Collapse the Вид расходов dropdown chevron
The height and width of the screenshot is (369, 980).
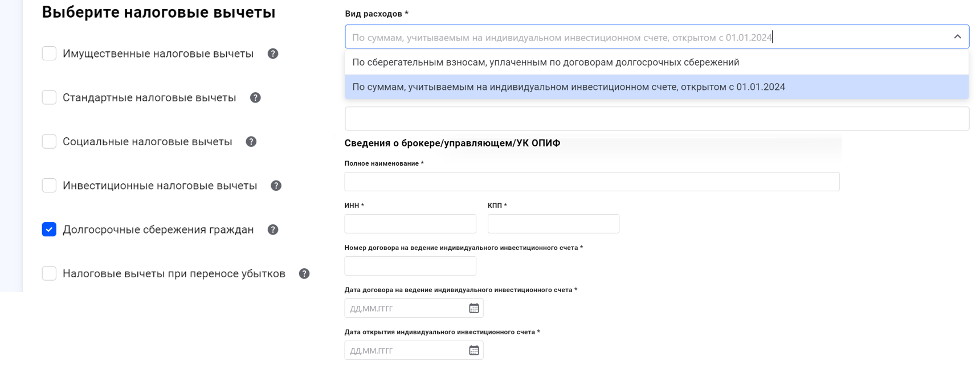coord(957,37)
